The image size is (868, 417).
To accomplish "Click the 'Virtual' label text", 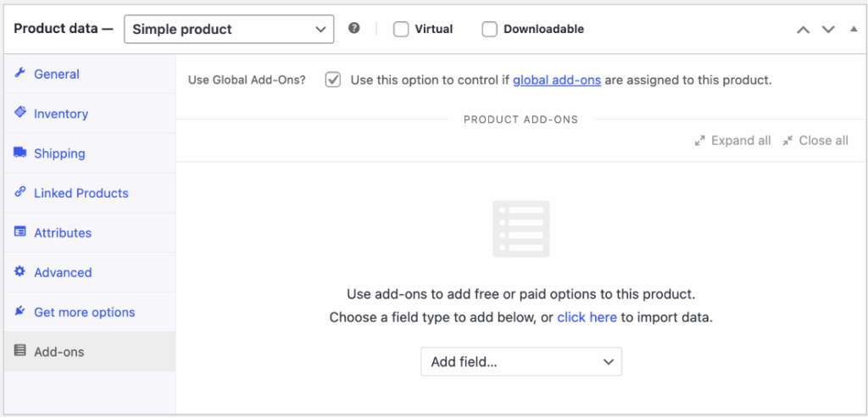I will (x=433, y=30).
